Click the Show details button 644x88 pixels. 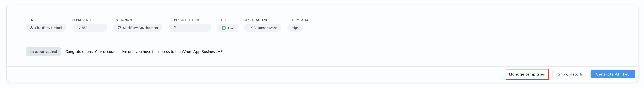click(x=570, y=74)
